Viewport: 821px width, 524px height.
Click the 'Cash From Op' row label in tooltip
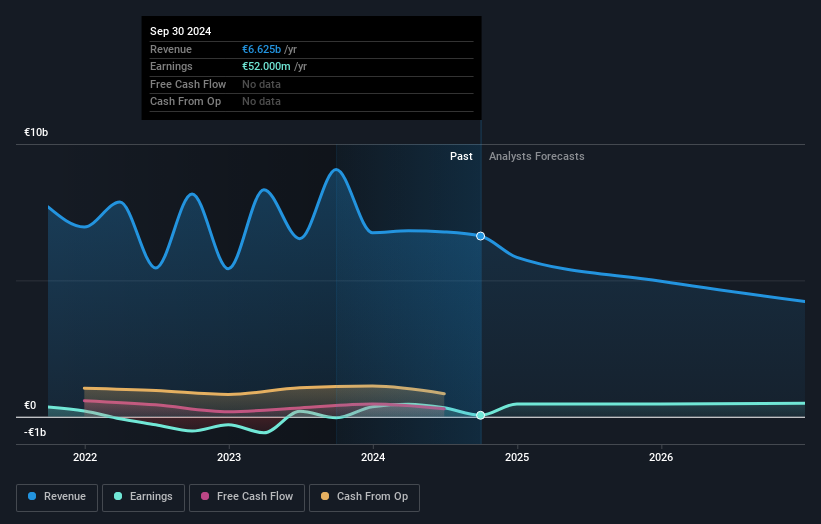(185, 102)
